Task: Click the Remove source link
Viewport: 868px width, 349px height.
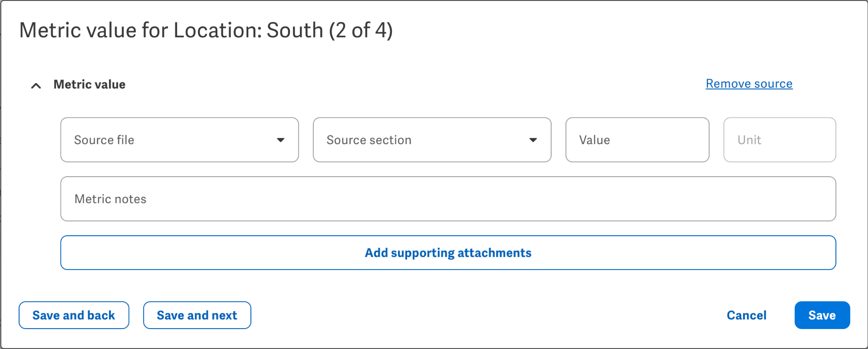Action: (749, 84)
